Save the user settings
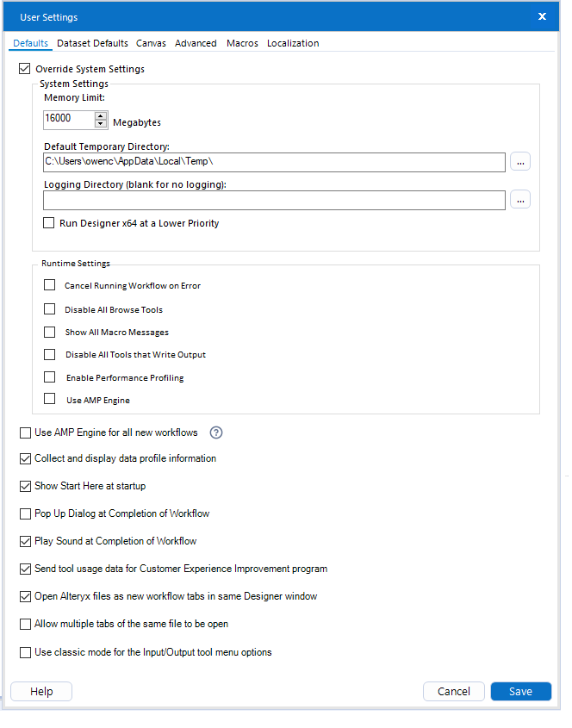The width and height of the screenshot is (572, 728). coord(520,691)
